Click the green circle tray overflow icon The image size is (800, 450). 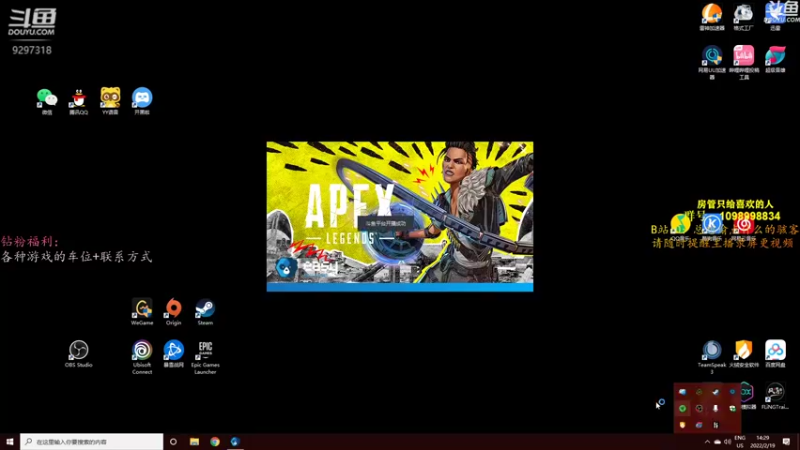(682, 408)
